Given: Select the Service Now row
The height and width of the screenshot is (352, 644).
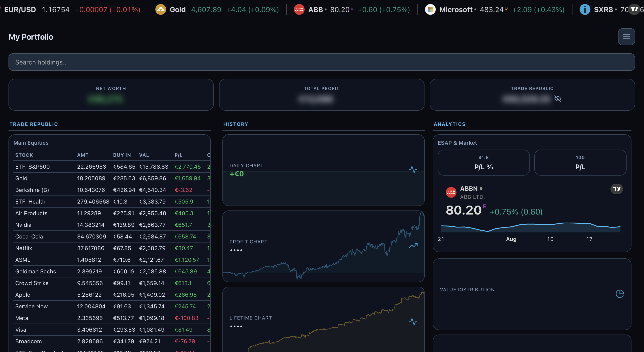Looking at the screenshot, I should click(x=112, y=306).
